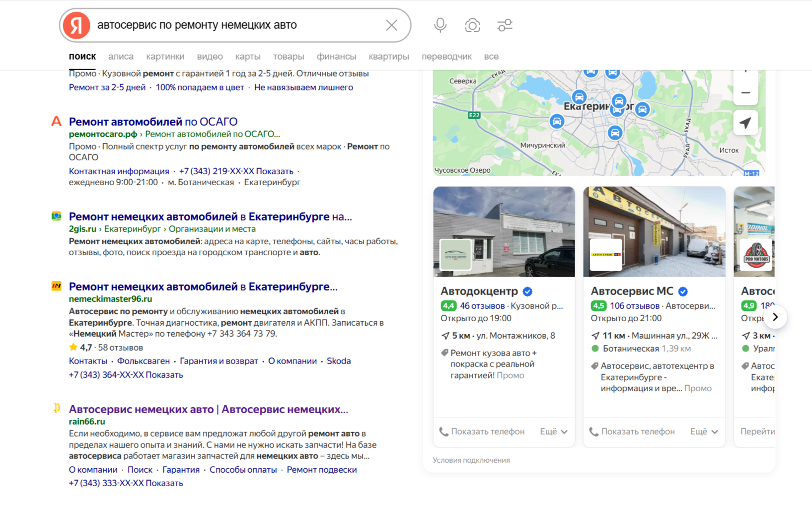This screenshot has width=812, height=509.
Task: Switch to the картинки tab
Action: [x=165, y=56]
